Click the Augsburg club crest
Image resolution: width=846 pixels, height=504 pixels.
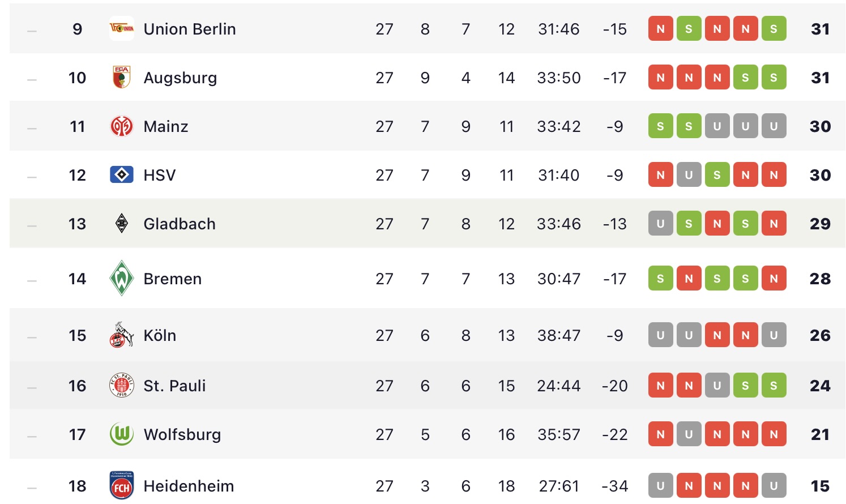tap(121, 78)
